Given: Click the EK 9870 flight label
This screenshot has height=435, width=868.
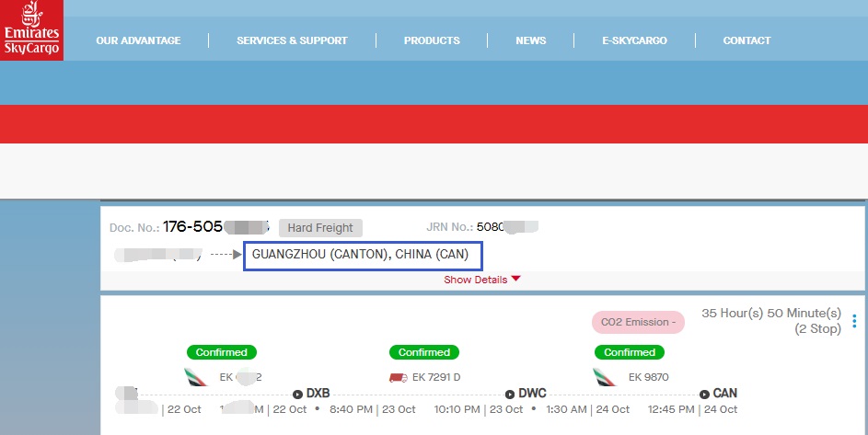Looking at the screenshot, I should click(x=648, y=377).
